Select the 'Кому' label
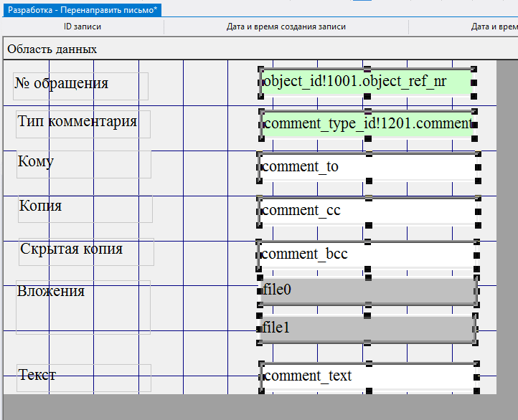The width and height of the screenshot is (518, 420). pyautogui.click(x=36, y=161)
